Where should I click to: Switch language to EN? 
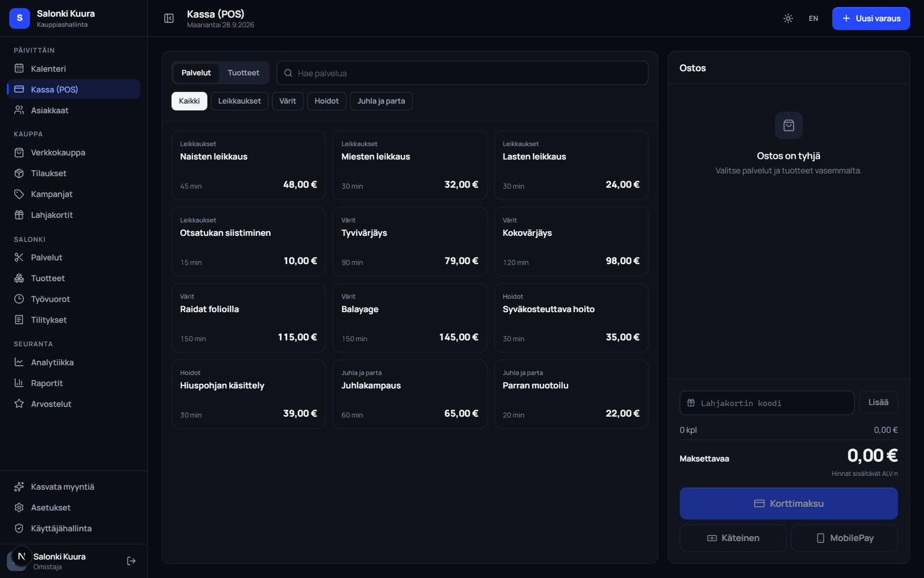tap(813, 18)
